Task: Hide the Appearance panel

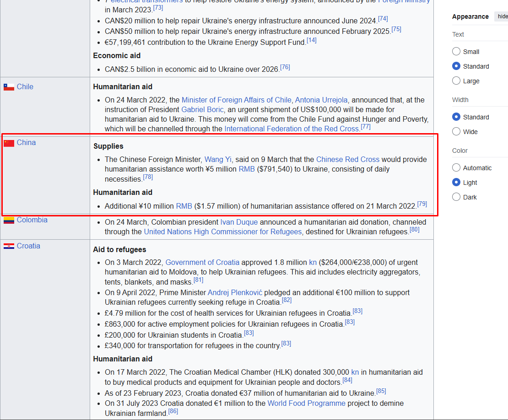Action: coord(503,16)
